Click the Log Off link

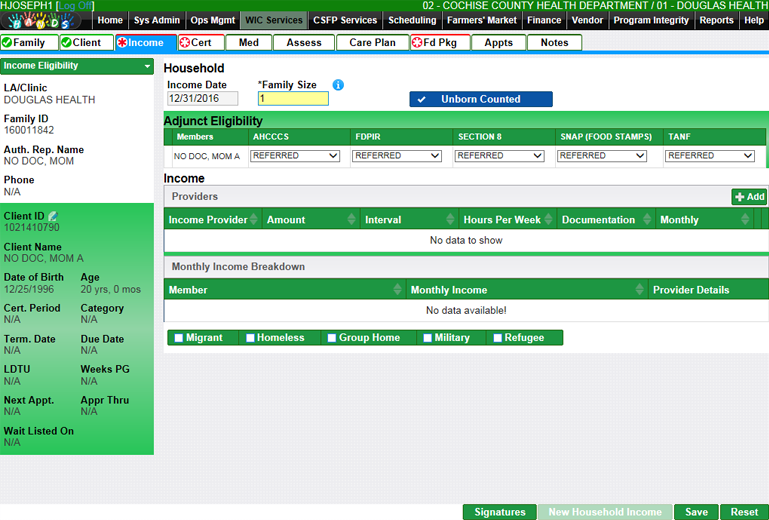tap(76, 6)
